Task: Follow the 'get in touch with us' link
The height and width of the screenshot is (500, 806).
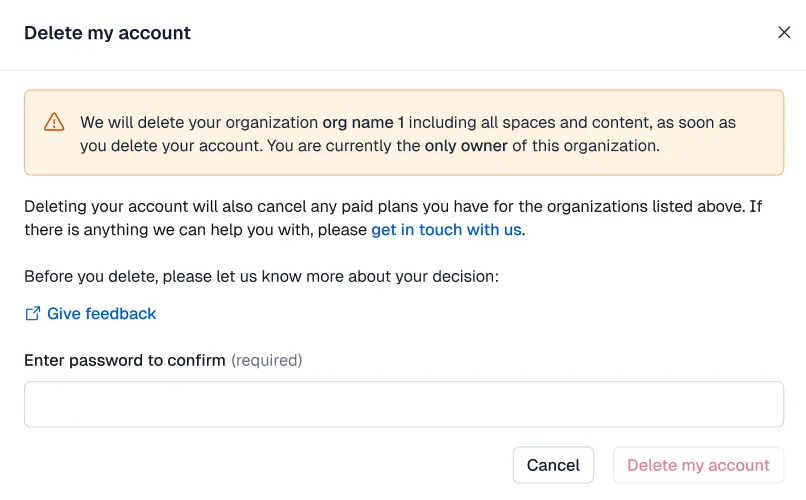Action: click(x=446, y=230)
